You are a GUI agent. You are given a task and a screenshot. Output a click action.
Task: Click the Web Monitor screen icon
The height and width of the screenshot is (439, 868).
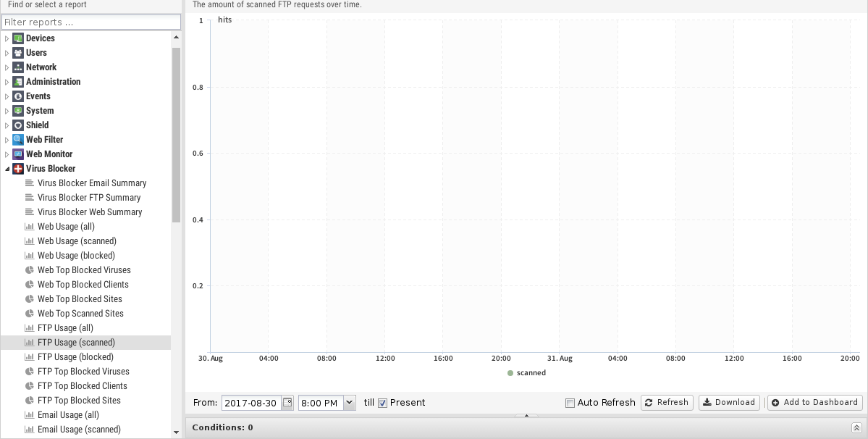[x=17, y=154]
